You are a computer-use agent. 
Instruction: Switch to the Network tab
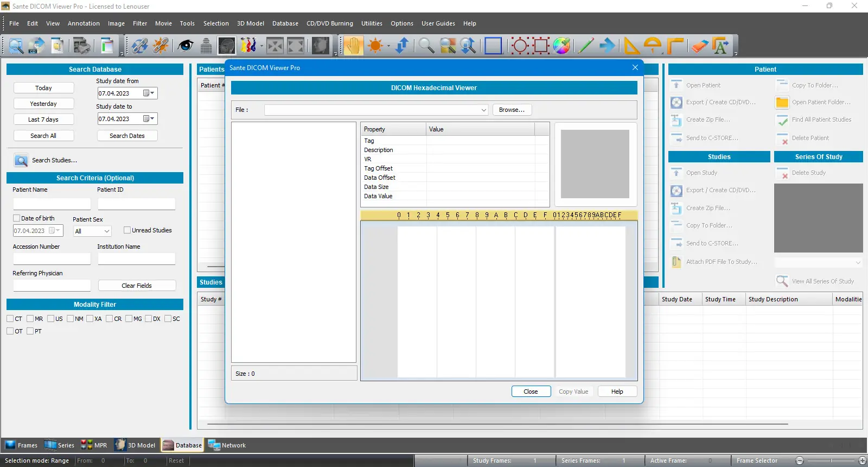[x=227, y=445]
